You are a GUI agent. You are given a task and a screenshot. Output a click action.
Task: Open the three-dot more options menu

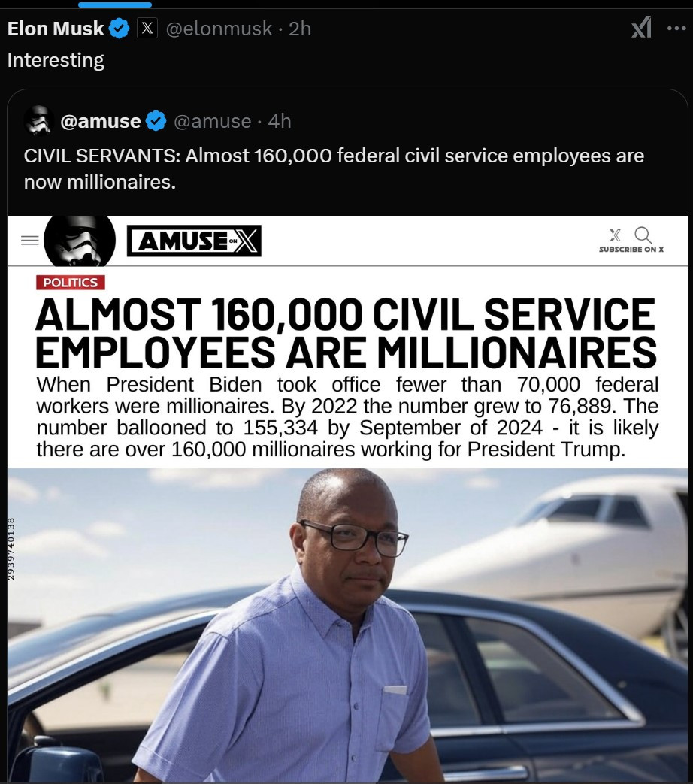point(676,29)
